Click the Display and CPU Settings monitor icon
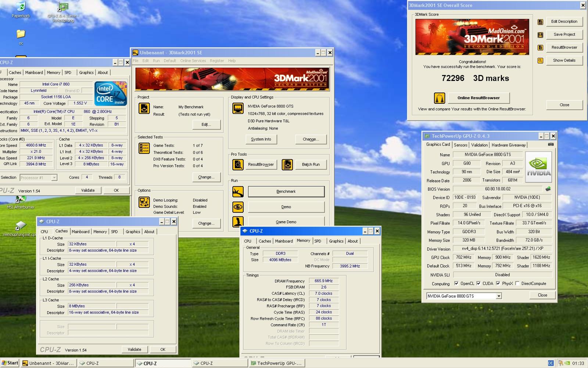Screen dimensions: 588x368 coord(238,108)
